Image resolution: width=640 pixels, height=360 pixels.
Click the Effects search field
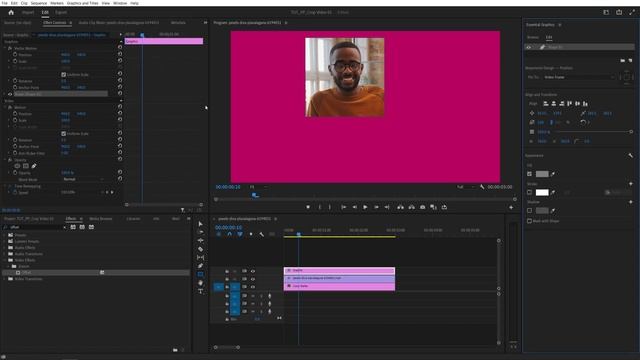[35, 227]
